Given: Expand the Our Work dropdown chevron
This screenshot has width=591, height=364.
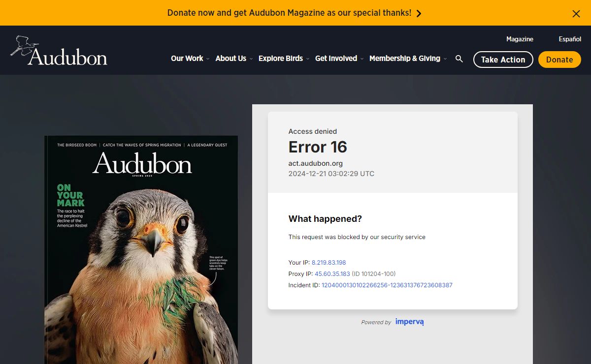Looking at the screenshot, I should click(208, 59).
